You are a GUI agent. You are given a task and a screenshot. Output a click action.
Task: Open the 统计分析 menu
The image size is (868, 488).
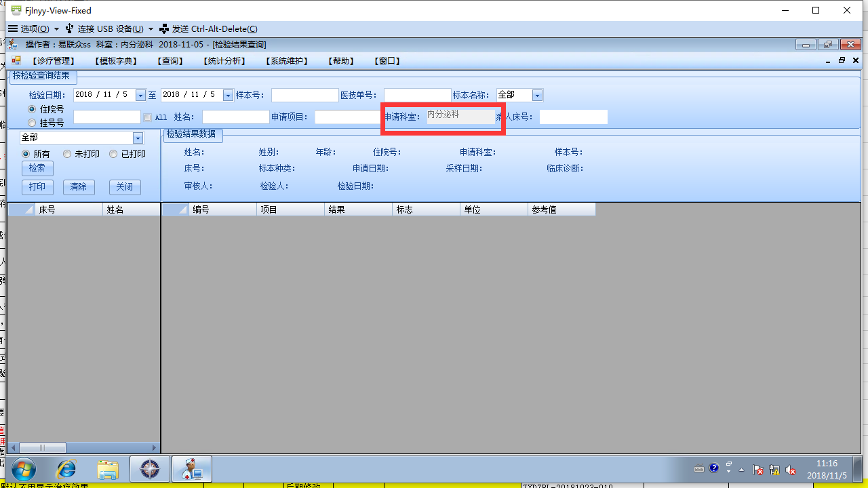coord(224,61)
